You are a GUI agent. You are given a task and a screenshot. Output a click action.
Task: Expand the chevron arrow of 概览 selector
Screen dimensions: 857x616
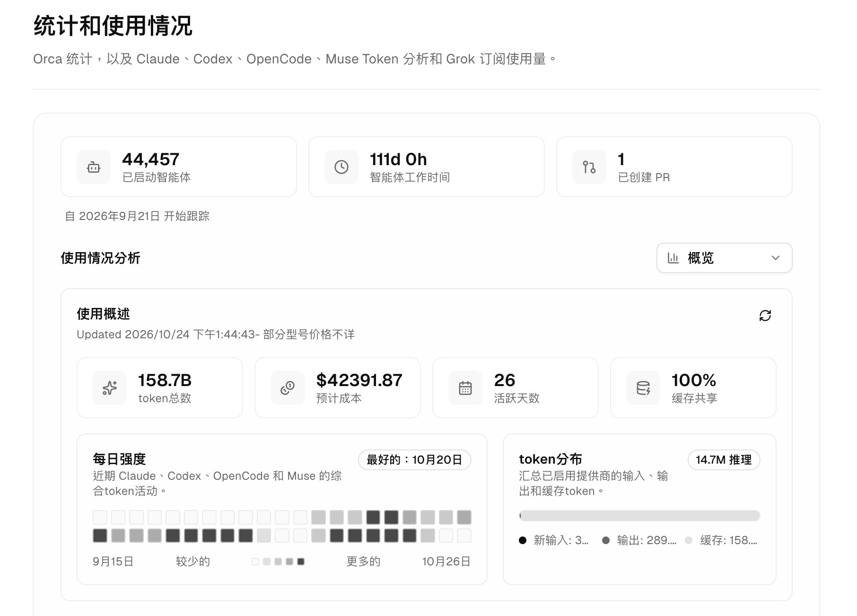point(776,258)
